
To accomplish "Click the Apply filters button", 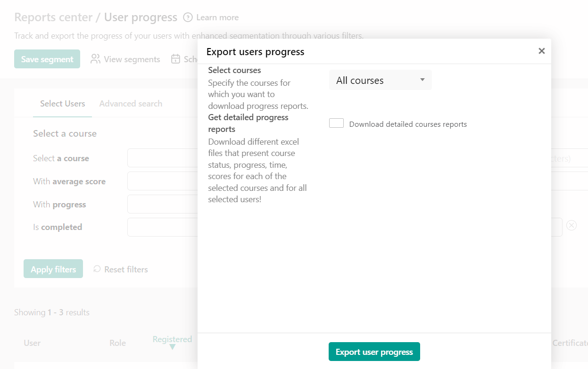I will [53, 269].
